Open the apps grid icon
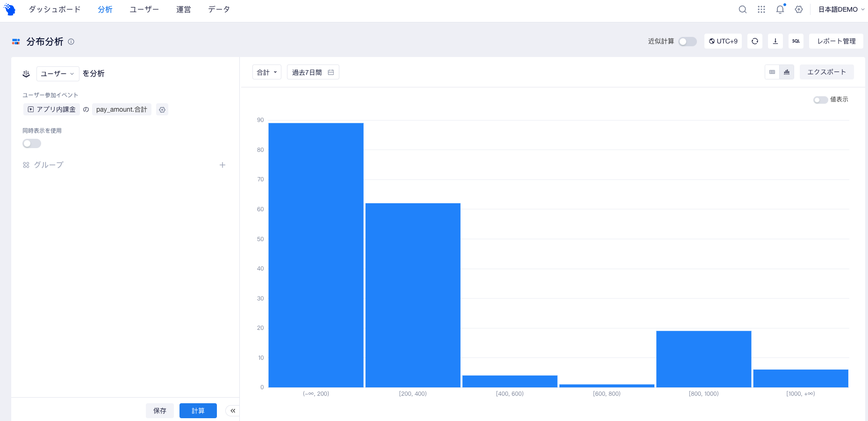This screenshot has width=868, height=421. (x=761, y=9)
